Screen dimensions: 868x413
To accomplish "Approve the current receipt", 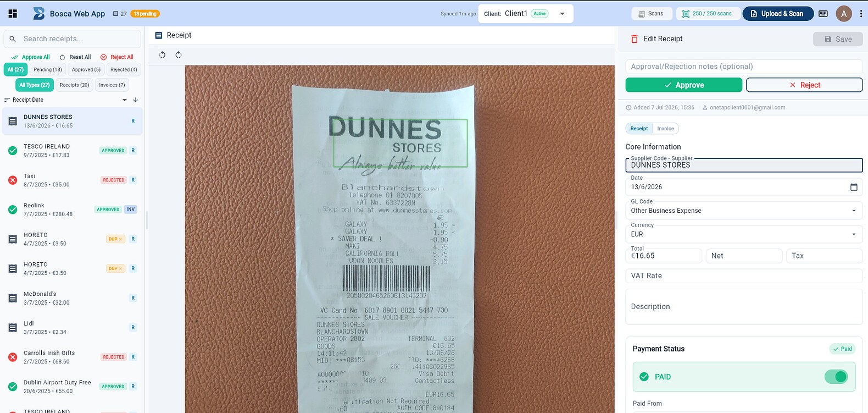I will point(684,85).
